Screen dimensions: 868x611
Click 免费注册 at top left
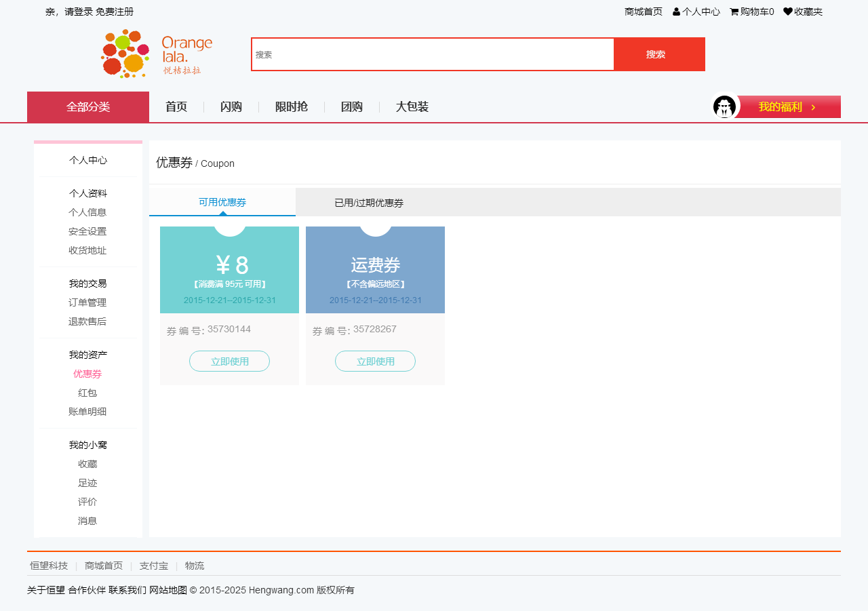click(115, 12)
